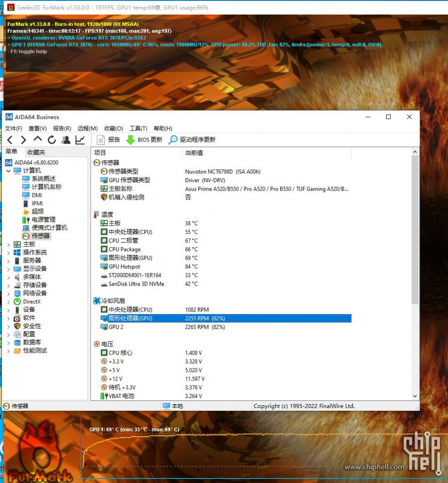Open the 收藏(O) menu
The image size is (448, 483).
pyautogui.click(x=113, y=128)
